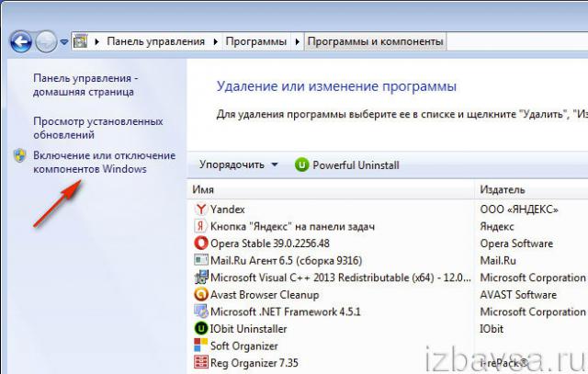The image size is (588, 374).
Task: Select IObit Uninstaller entry
Action: pos(248,329)
